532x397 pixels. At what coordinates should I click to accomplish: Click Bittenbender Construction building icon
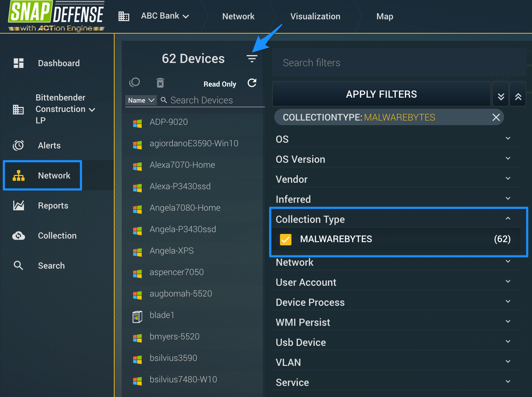point(18,109)
